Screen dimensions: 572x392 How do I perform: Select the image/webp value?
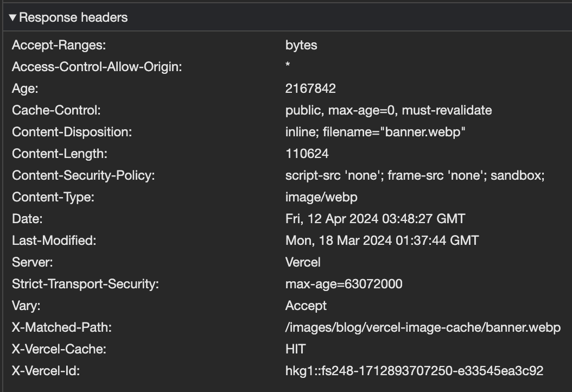tap(321, 197)
